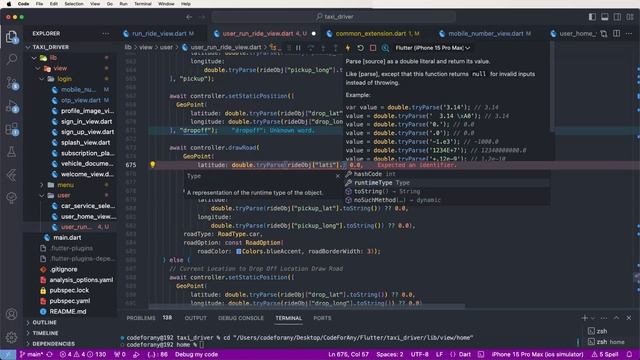The height and width of the screenshot is (360, 640).
Task: Open the Terminal menu in menu bar
Action: click(142, 4)
